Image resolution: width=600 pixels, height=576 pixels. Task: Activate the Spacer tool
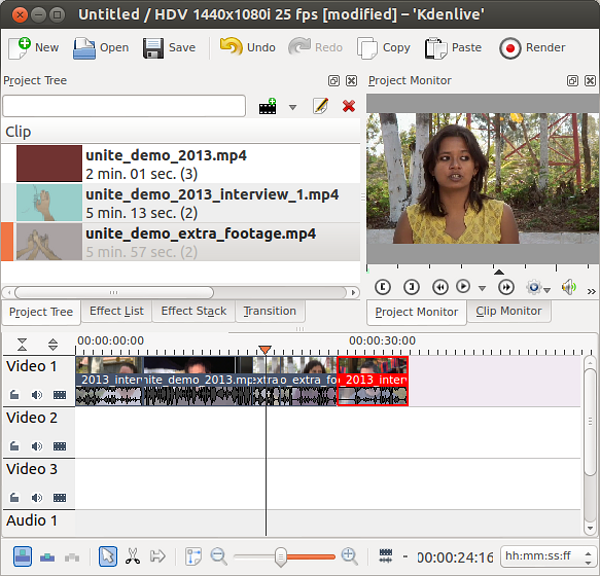click(157, 556)
